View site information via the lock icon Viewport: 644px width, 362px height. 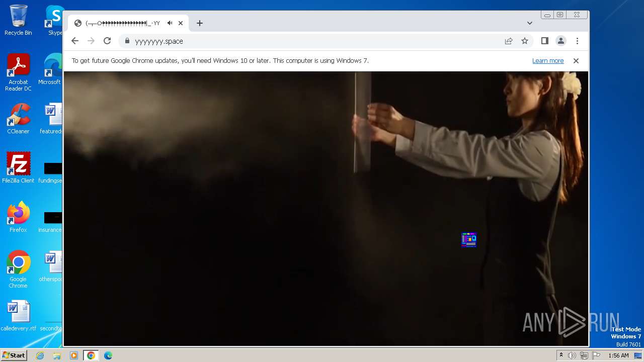coord(127,41)
